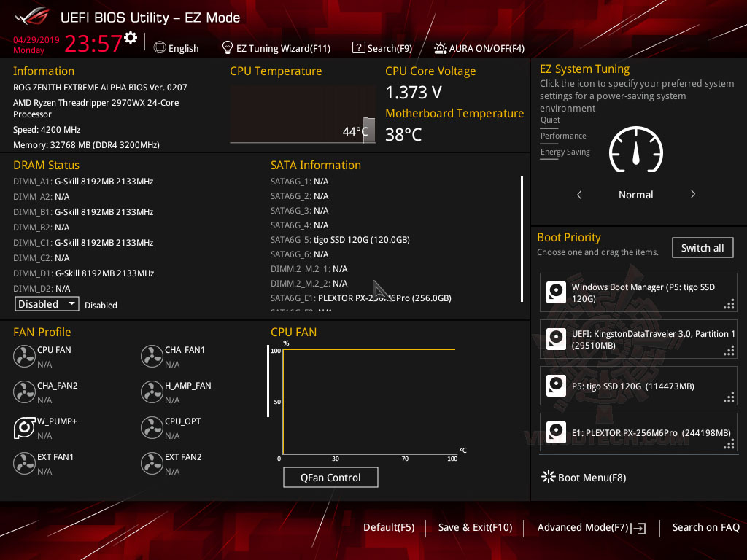747x560 pixels.
Task: Select the P5: tigo SSD 120G boot entry
Action: (x=638, y=386)
